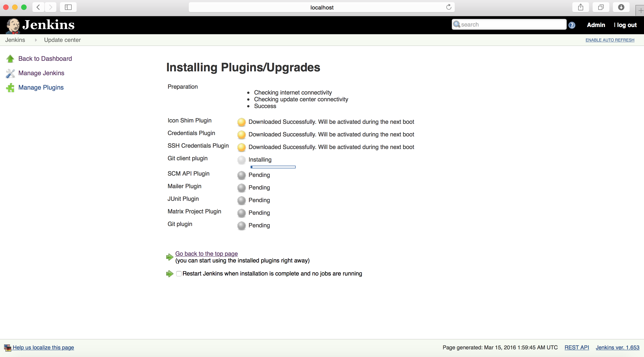Click the Mailer Plugin name
Screen dimensions: 644x357
184,186
